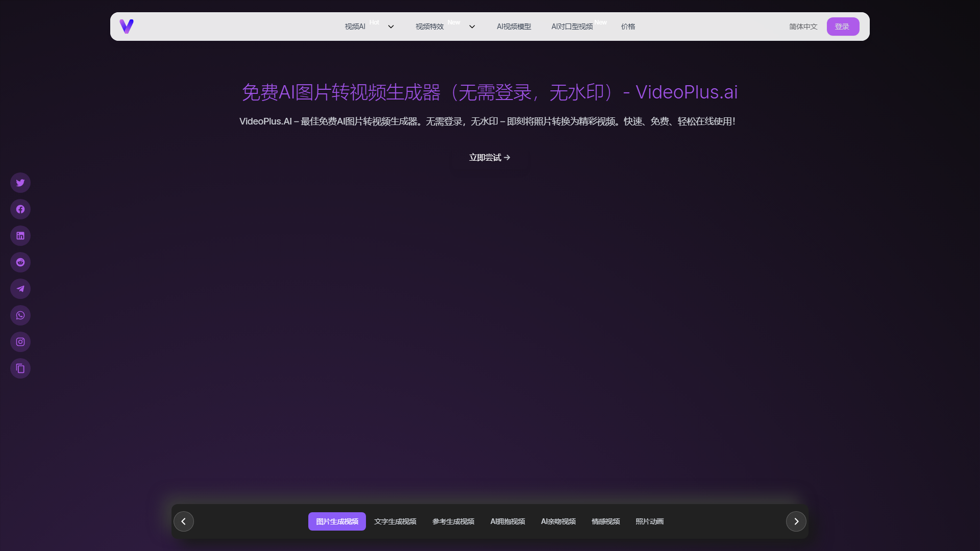Screen dimensions: 980x551
Task: Click the 登录 login button
Action: tap(843, 27)
